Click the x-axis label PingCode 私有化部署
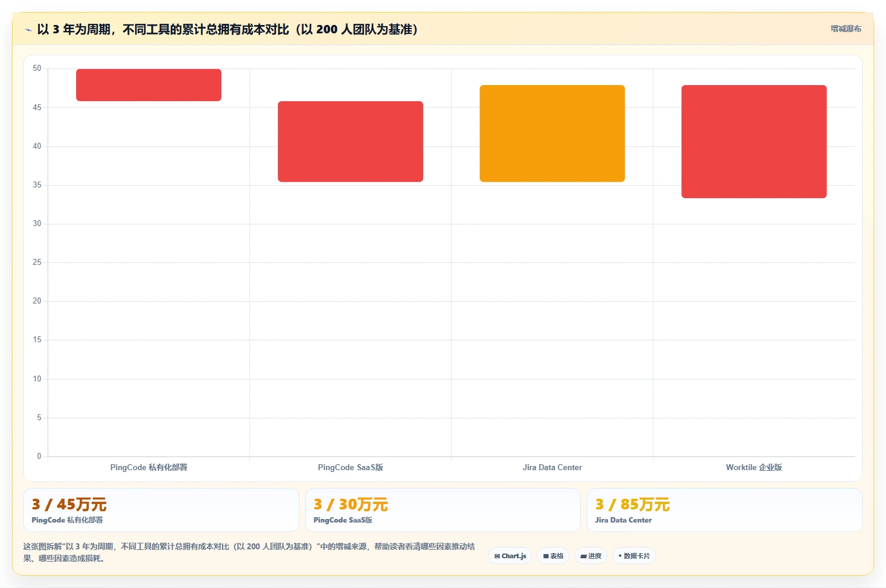The width and height of the screenshot is (886, 588). coord(149,467)
